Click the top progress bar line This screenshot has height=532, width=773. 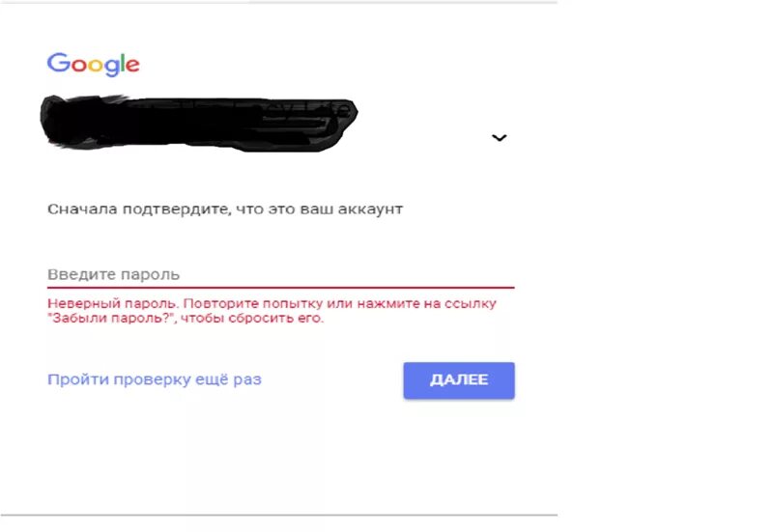(x=278, y=2)
